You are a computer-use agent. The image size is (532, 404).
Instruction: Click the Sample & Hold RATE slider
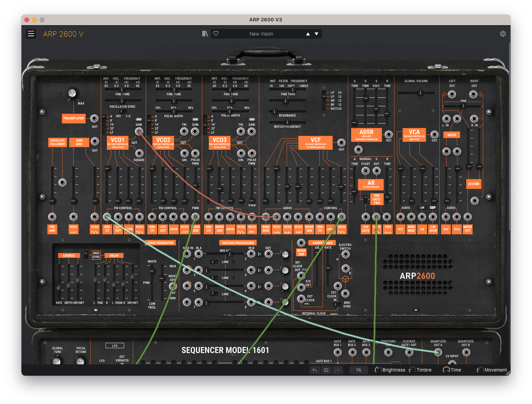[328, 268]
